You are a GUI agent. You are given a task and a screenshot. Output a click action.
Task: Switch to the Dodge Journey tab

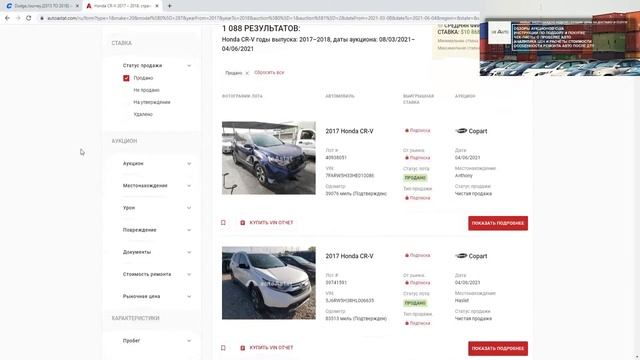42,6
